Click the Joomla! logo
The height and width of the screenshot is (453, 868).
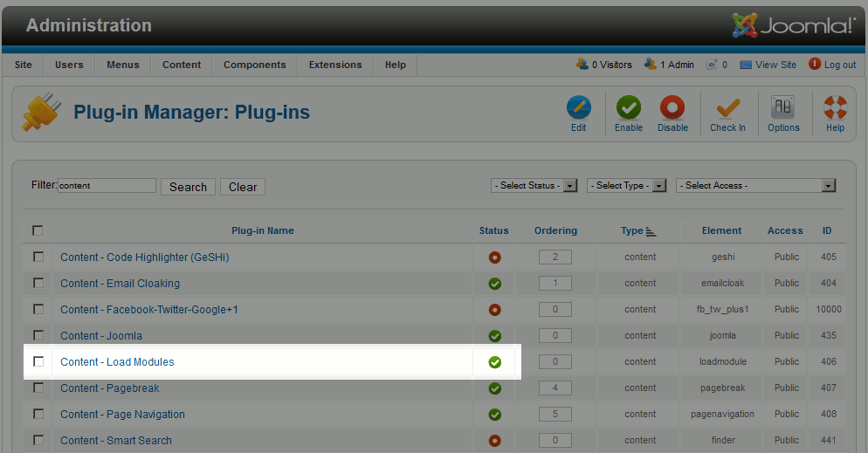(793, 25)
